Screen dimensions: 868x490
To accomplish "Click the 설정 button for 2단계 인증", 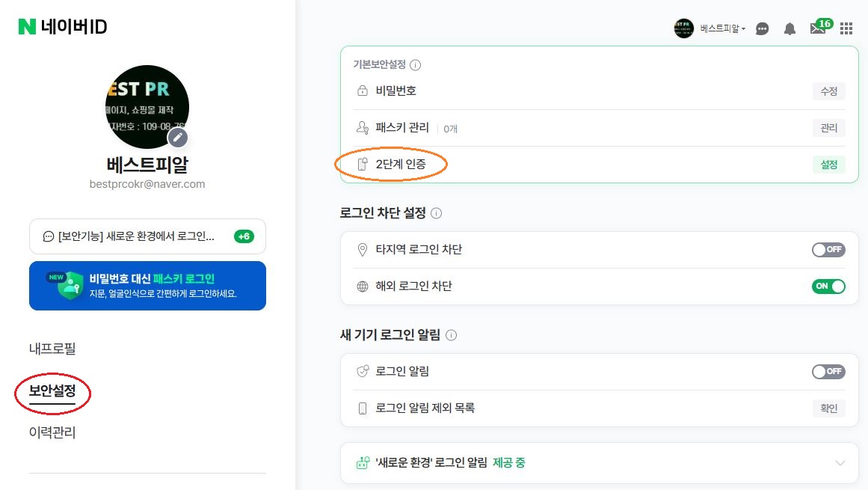I will [x=828, y=165].
